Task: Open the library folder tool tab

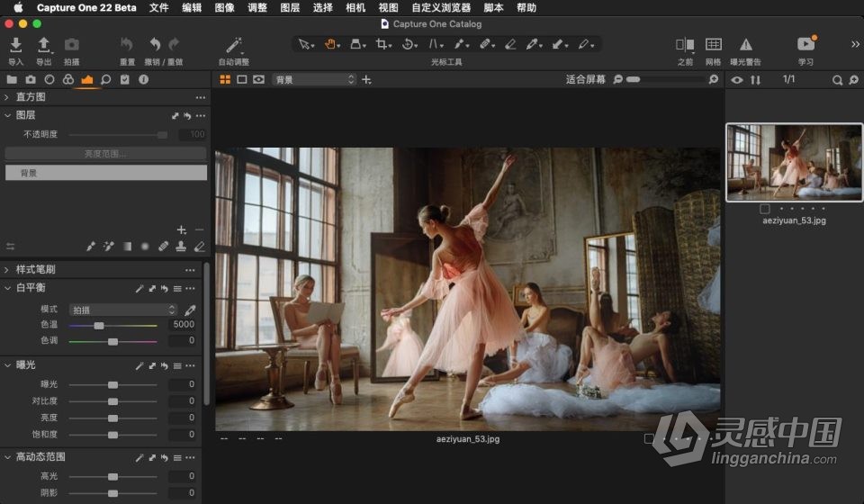Action: [x=12, y=79]
